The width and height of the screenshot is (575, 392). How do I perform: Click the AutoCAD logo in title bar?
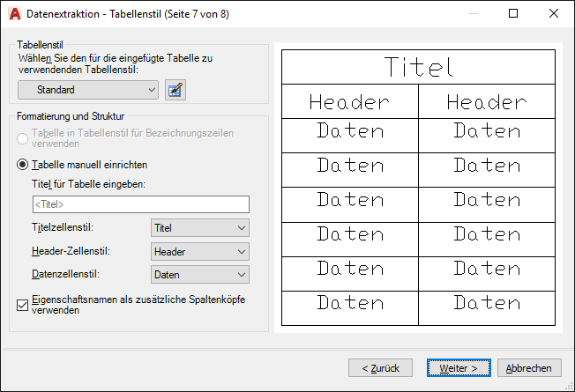click(x=14, y=14)
